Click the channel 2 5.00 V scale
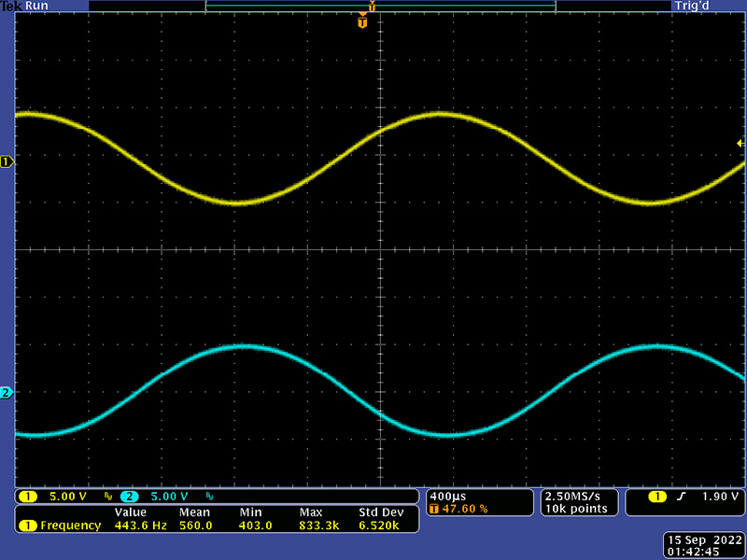Viewport: 747px width, 560px height. 169,497
